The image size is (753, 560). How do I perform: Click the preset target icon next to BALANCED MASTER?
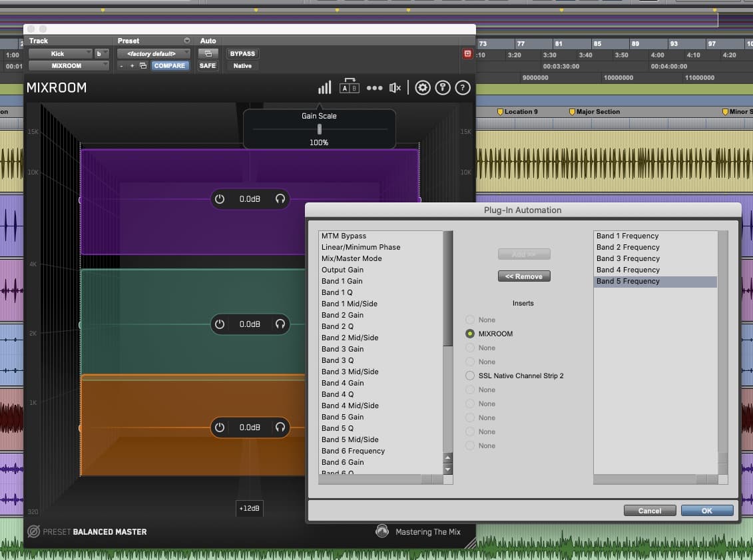coord(33,531)
